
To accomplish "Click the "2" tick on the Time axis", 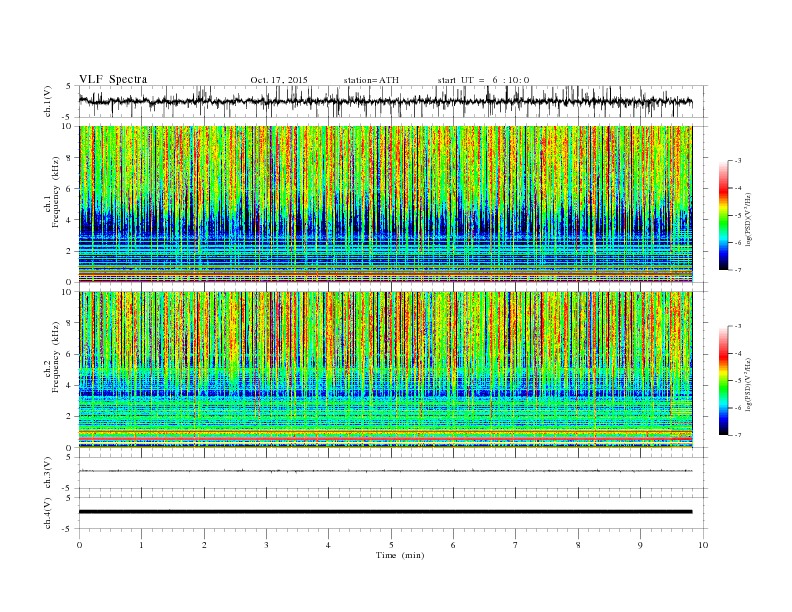I will click(x=204, y=545).
